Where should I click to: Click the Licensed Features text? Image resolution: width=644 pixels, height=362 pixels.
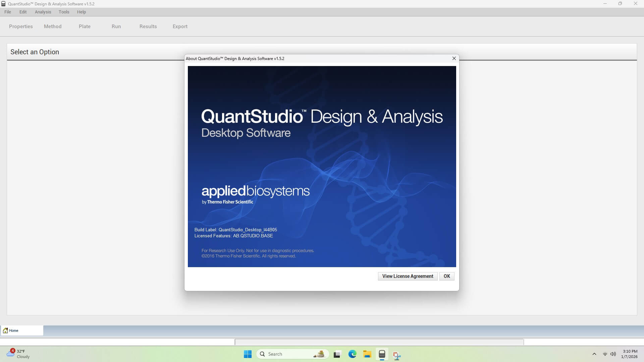click(233, 236)
